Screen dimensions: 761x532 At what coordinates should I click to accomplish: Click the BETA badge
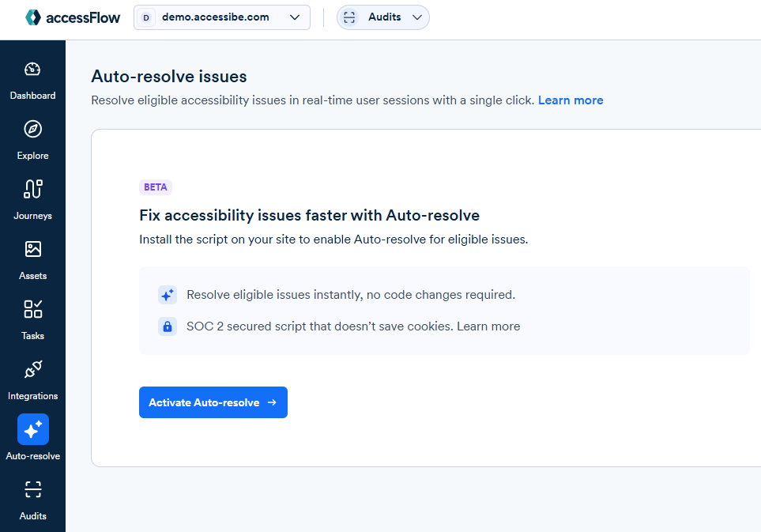click(156, 187)
